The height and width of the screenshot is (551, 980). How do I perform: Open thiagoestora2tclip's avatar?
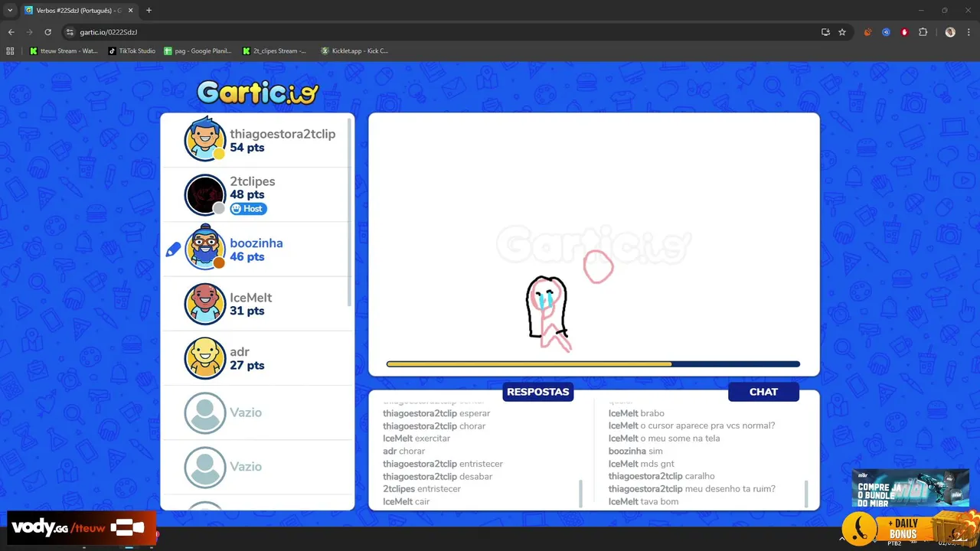(204, 139)
